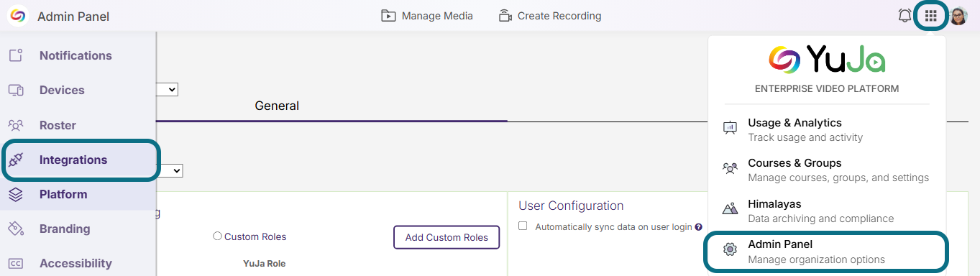Click the Devices sidebar icon

pos(16,90)
